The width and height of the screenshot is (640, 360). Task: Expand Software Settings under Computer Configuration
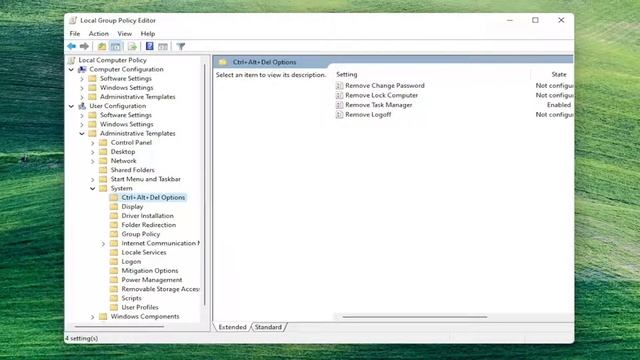pos(82,79)
